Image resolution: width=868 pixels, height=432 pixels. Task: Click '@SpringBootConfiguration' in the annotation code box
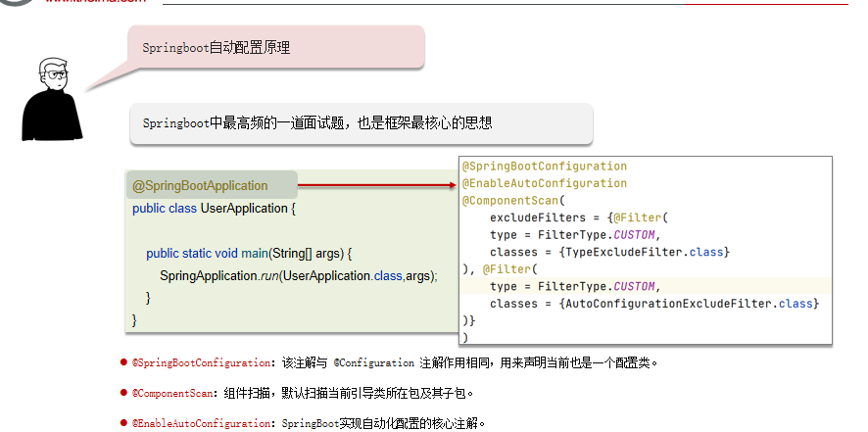(x=545, y=167)
